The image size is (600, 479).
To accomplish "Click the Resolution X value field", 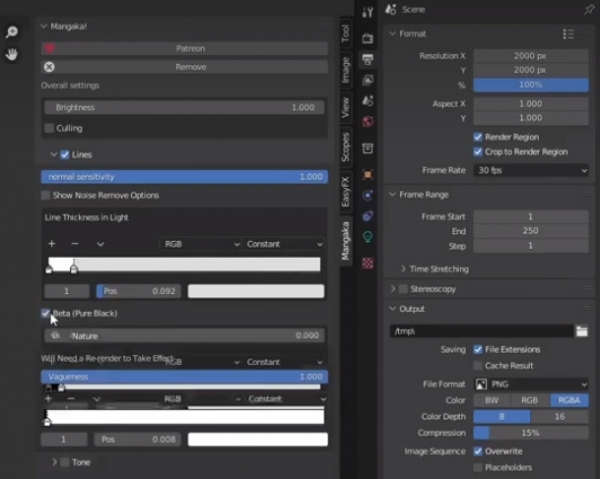I will [x=531, y=56].
